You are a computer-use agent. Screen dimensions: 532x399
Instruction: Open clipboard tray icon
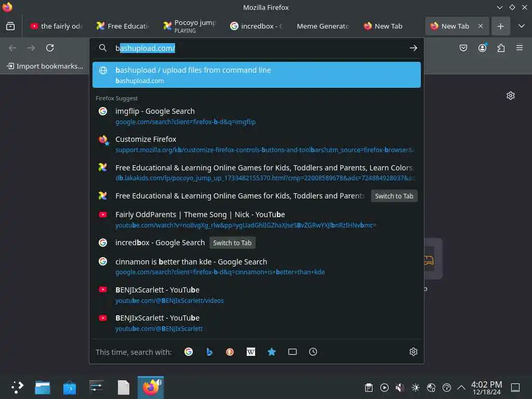pyautogui.click(x=369, y=388)
